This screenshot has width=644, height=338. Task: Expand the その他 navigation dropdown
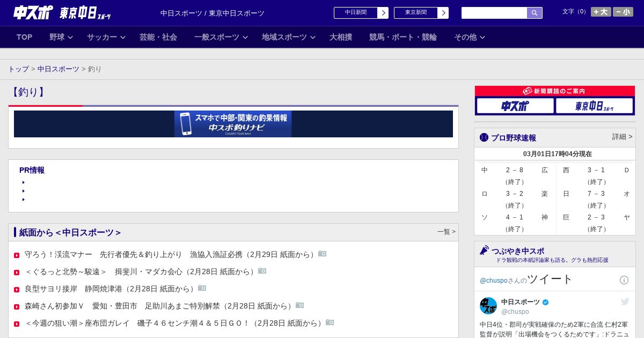470,37
